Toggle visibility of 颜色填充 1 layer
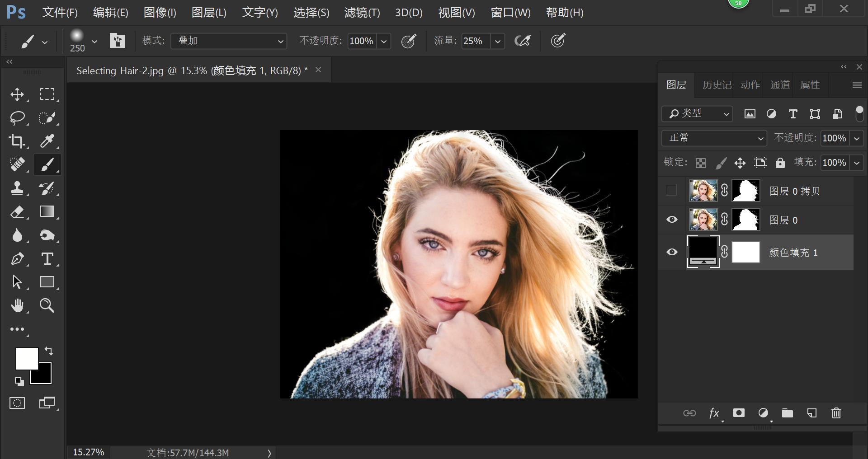 (x=672, y=252)
